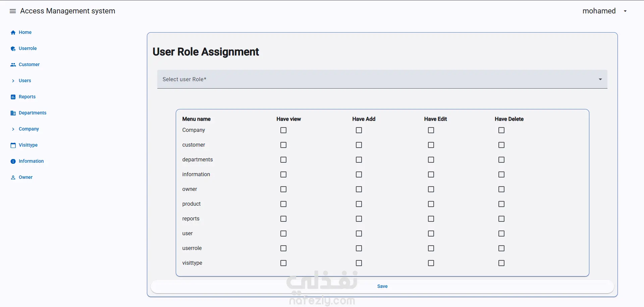The width and height of the screenshot is (644, 307).
Task: Click the Userrole sidebar icon
Action: [x=13, y=49]
